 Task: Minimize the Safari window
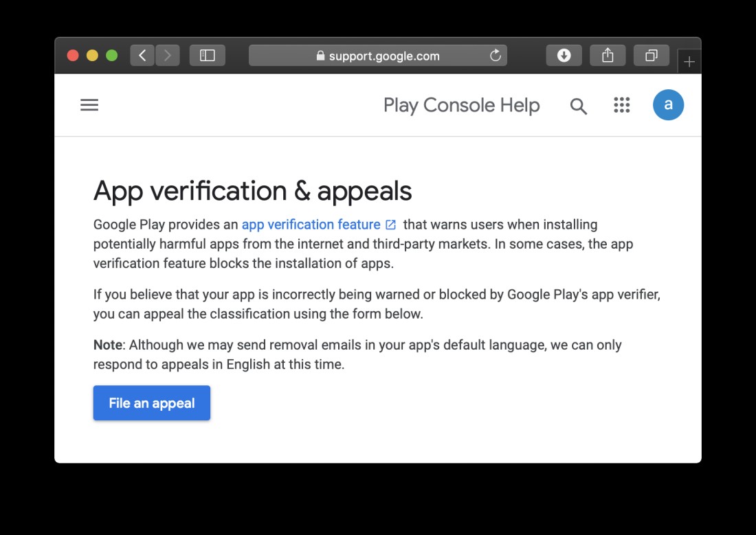[x=92, y=56]
